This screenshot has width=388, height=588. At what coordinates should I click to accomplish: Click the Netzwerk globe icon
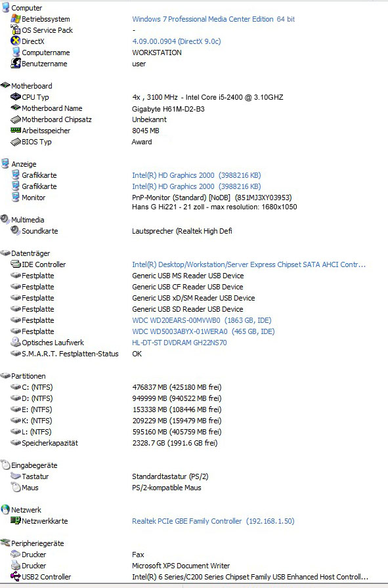[x=5, y=509]
